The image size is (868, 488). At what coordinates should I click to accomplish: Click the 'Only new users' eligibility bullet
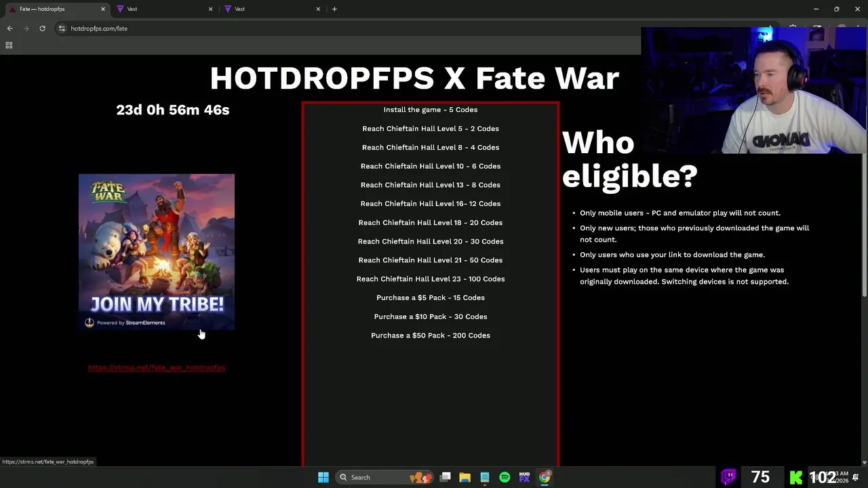pyautogui.click(x=694, y=234)
